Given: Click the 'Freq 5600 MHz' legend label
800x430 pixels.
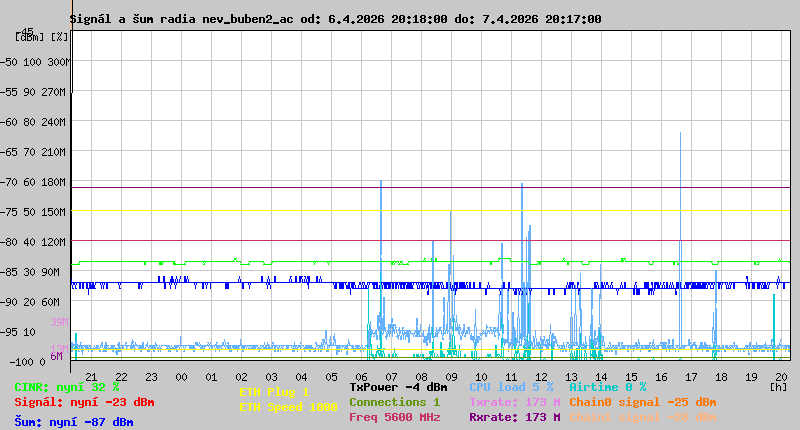Looking at the screenshot, I should pyautogui.click(x=394, y=417).
